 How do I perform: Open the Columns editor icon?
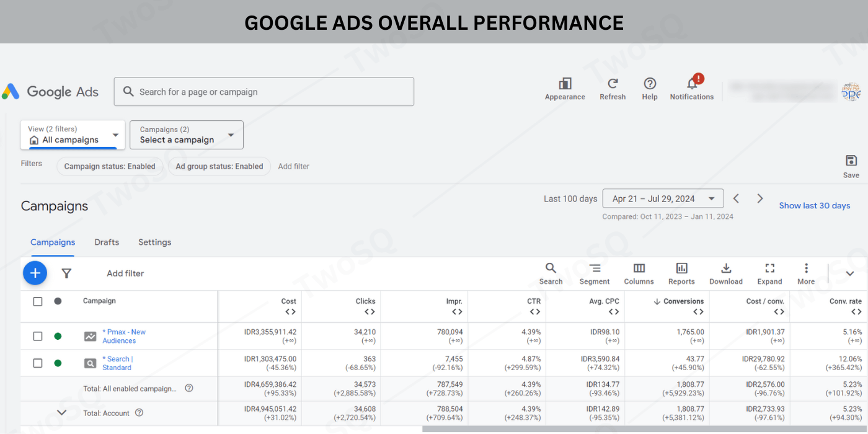(x=639, y=269)
